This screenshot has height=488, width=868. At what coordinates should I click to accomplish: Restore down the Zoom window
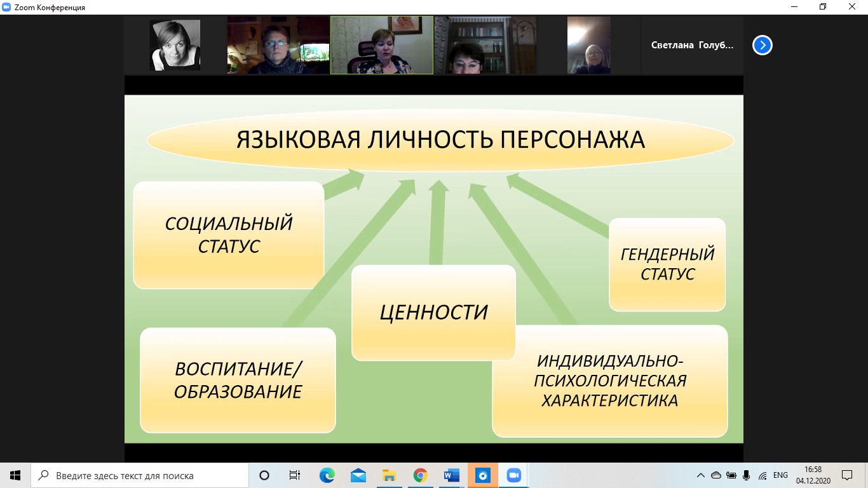[823, 7]
